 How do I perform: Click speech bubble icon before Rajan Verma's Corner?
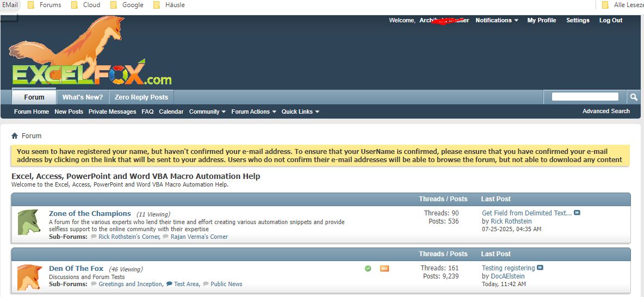(x=165, y=237)
